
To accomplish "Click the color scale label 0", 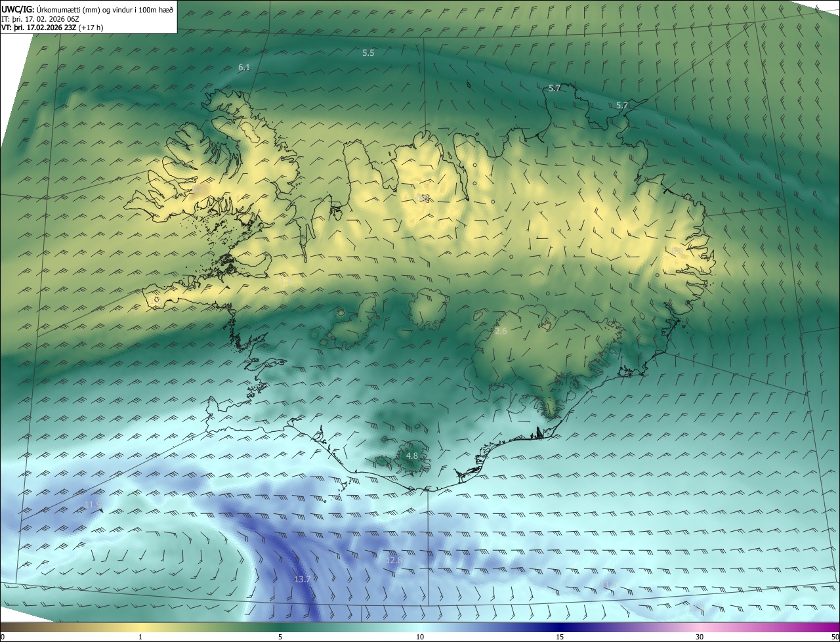I will point(3,637).
